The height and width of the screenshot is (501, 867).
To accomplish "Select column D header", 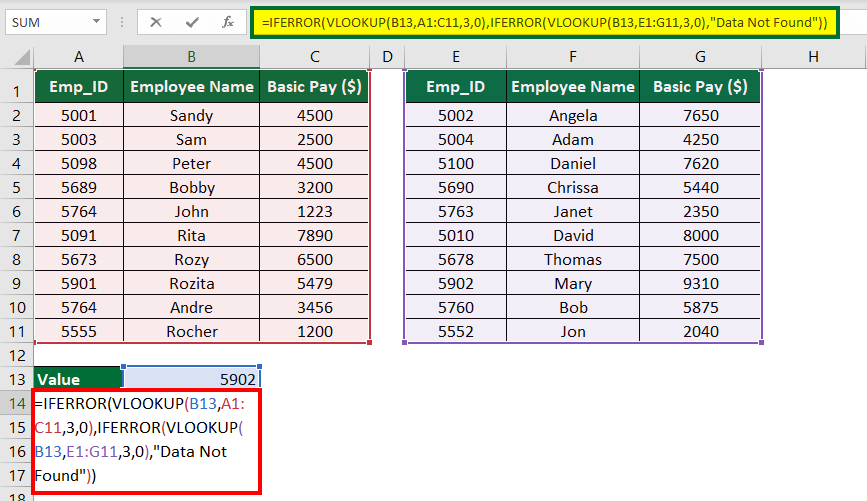I will click(387, 56).
